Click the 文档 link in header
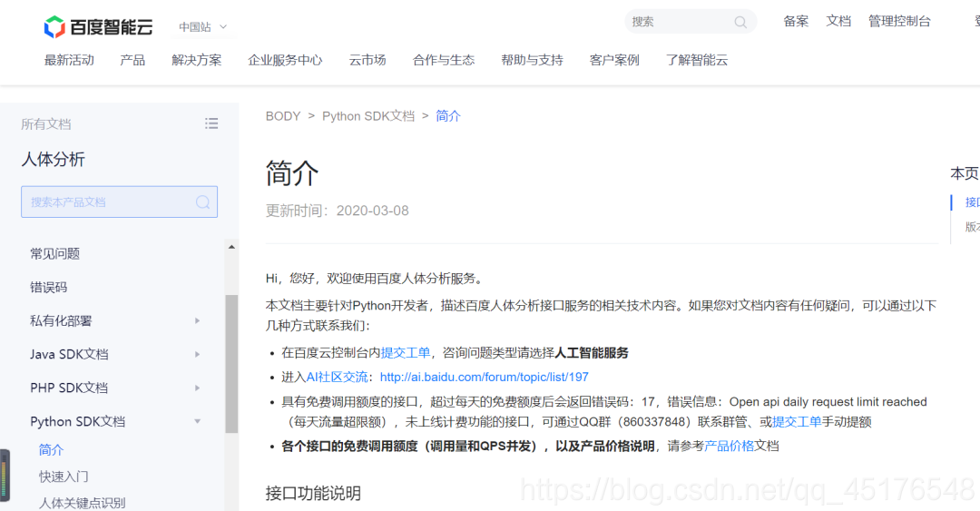The image size is (980, 511). tap(838, 21)
